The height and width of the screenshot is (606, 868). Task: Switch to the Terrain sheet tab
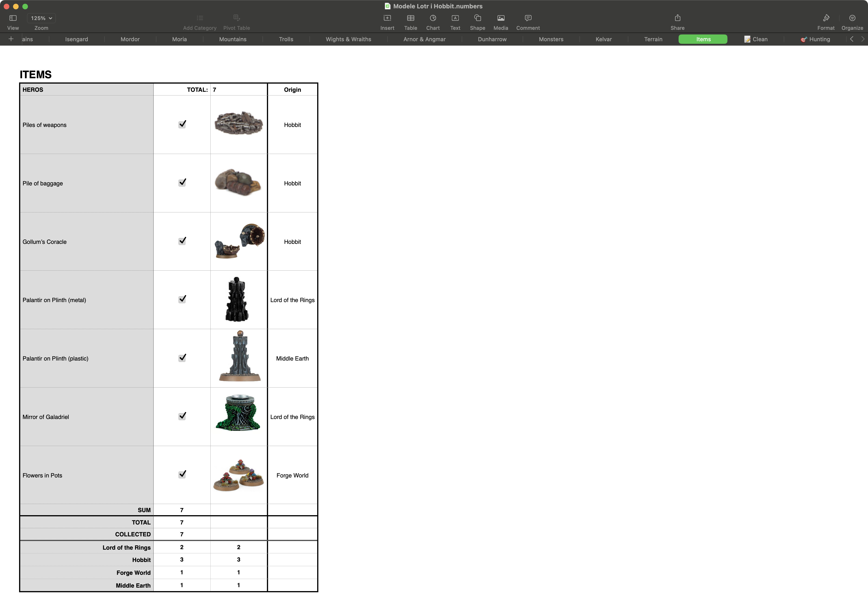pyautogui.click(x=653, y=39)
